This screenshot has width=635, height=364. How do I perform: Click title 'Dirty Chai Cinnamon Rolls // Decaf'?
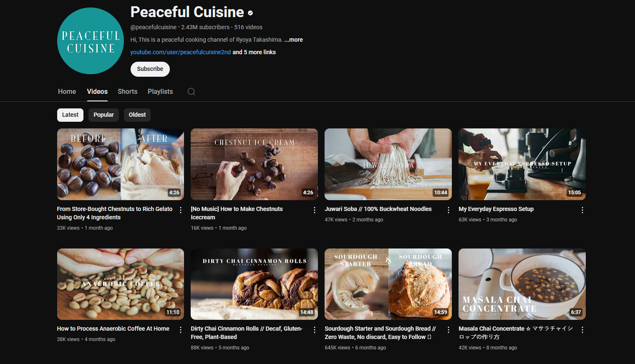click(x=247, y=333)
